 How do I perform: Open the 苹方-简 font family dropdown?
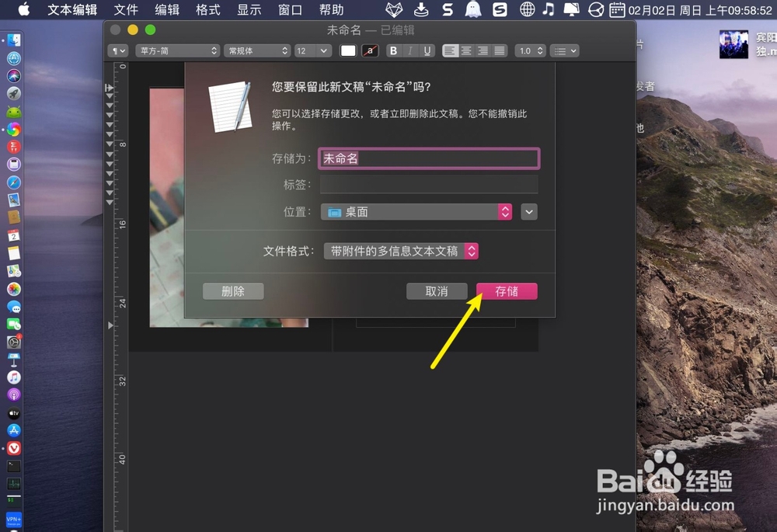click(177, 50)
